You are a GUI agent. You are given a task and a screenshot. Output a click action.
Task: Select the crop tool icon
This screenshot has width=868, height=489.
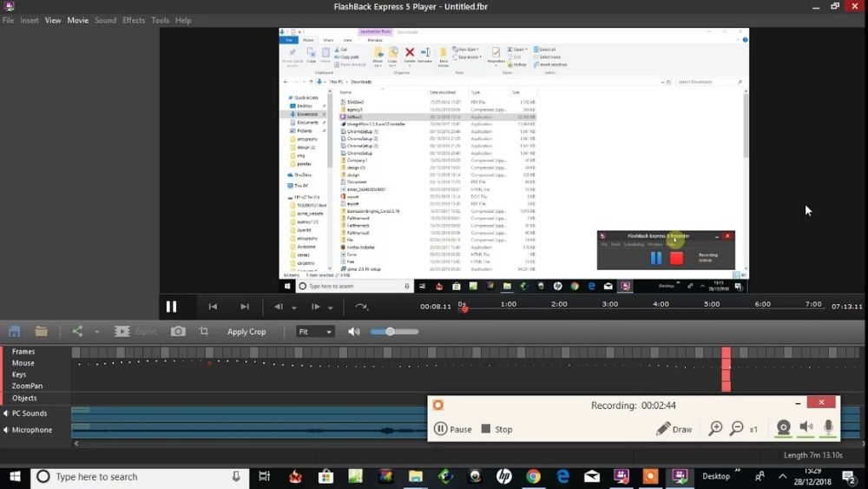click(204, 331)
